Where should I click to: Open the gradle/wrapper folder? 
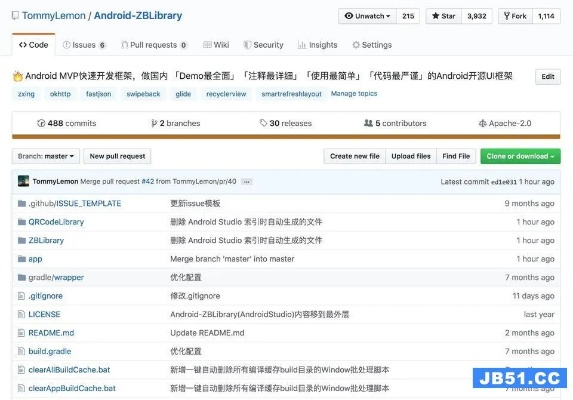pos(56,278)
